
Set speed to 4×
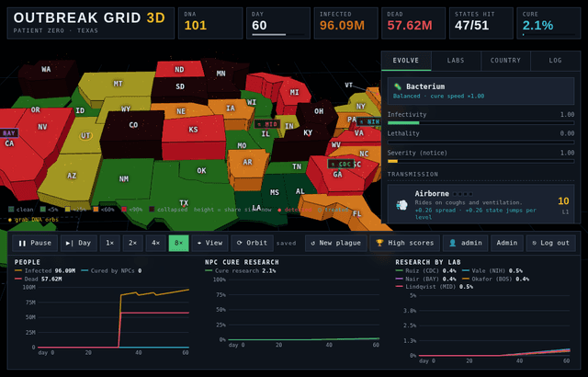pos(155,243)
